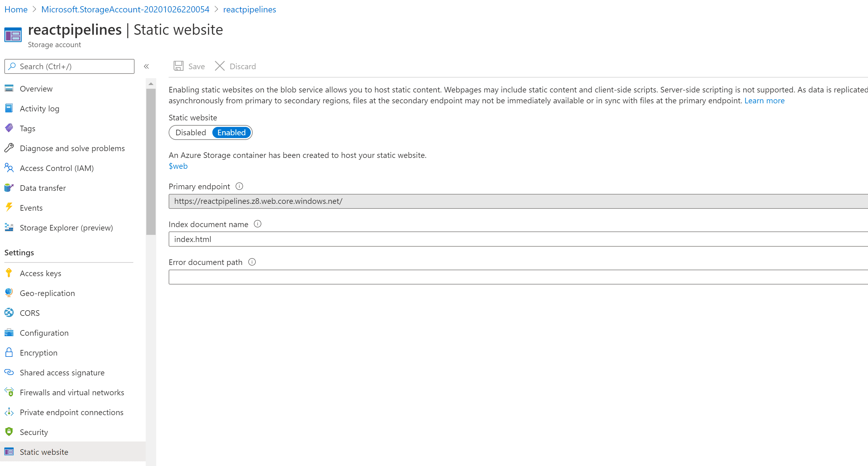Image resolution: width=868 pixels, height=466 pixels.
Task: Select the Enabled toggle option
Action: tap(231, 132)
